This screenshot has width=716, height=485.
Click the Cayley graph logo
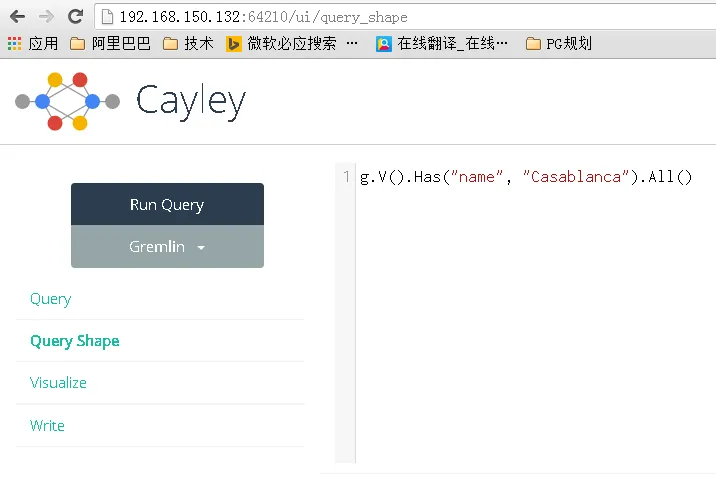click(x=68, y=101)
